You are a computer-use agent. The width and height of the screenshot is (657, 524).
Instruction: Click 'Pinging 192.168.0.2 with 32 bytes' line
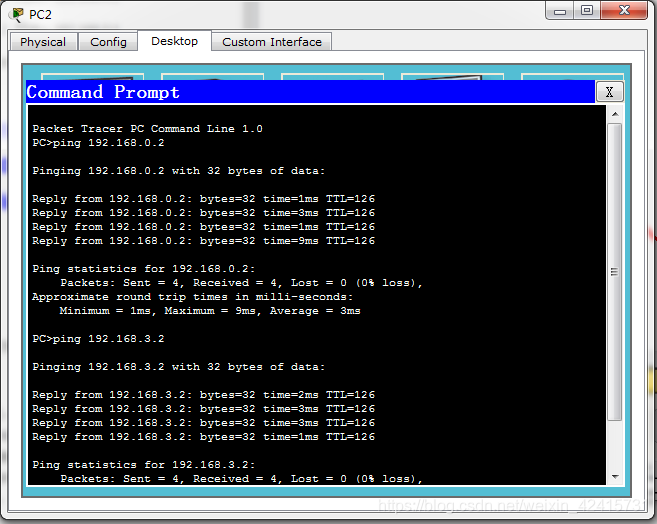point(178,171)
